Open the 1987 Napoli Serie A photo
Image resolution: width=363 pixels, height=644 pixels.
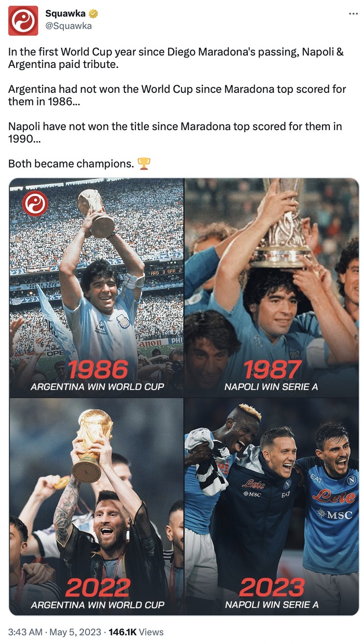pos(272,287)
